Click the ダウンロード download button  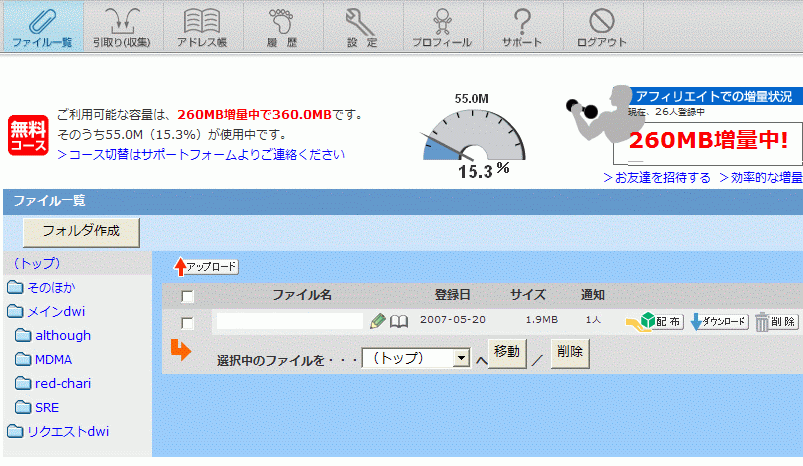pos(719,322)
